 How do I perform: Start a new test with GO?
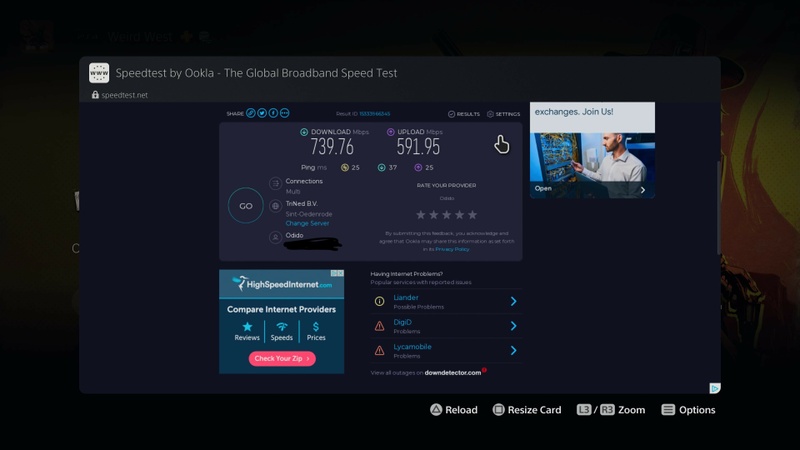tap(245, 206)
